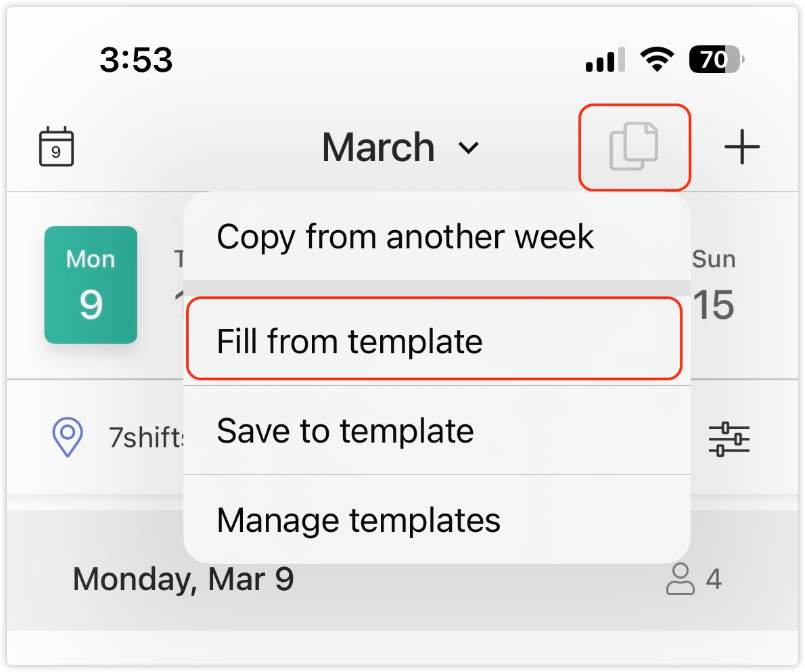Screen dimensions: 805x672
Task: Click the Monday, Mar 9 section header
Action: click(183, 579)
